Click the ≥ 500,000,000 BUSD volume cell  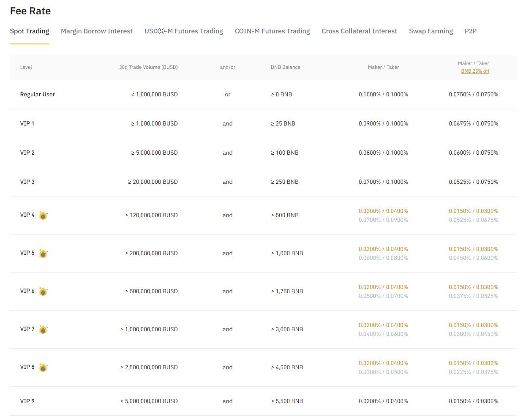tap(151, 292)
